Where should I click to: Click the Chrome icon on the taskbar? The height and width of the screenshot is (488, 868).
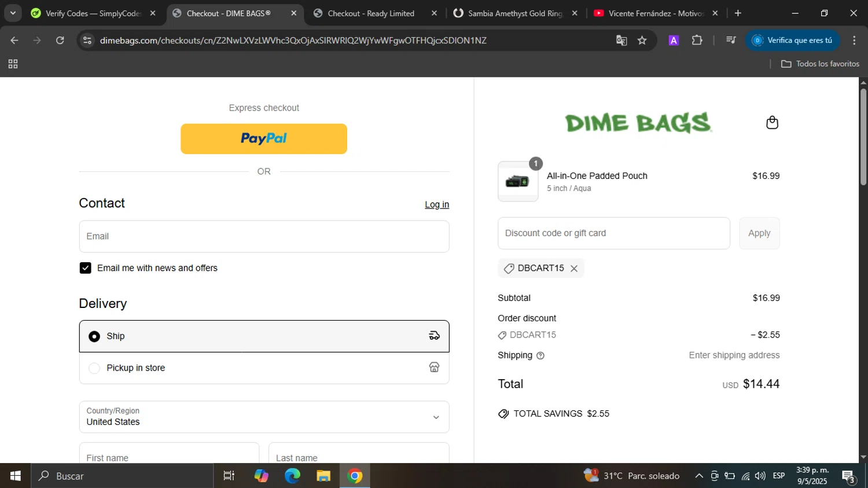coord(355,476)
